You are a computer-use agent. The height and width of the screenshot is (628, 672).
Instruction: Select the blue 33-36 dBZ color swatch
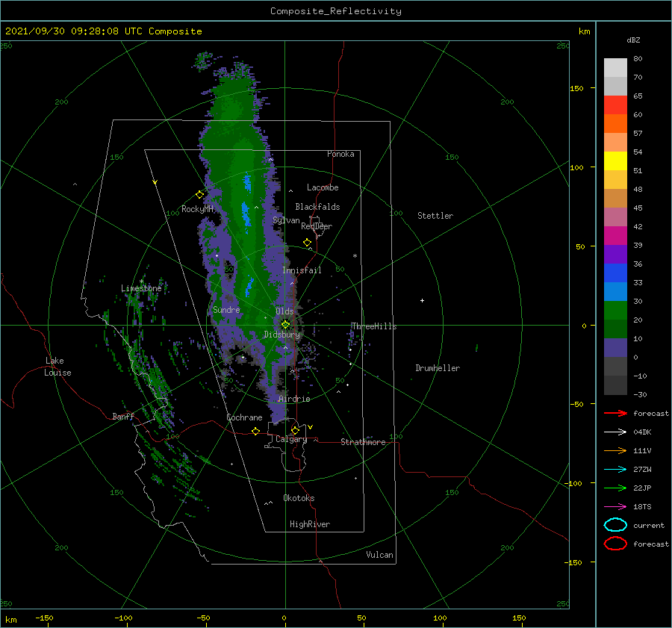tap(615, 273)
